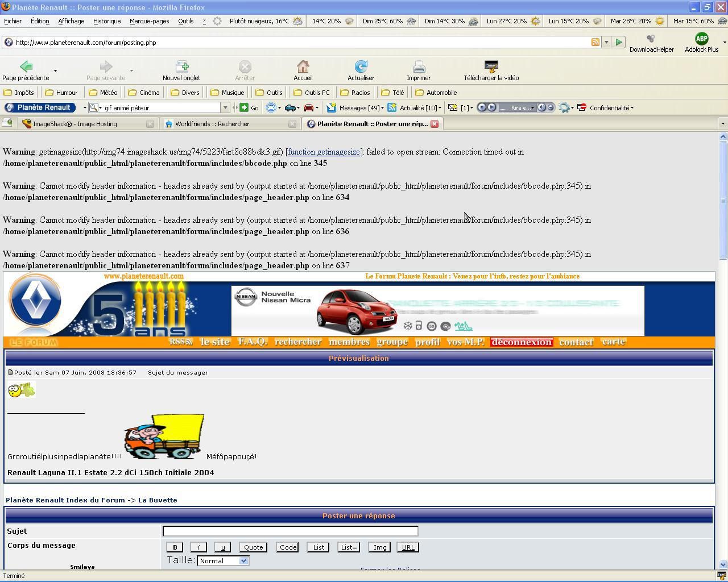The image size is (728, 582).
Task: Open Outils menu
Action: click(185, 21)
